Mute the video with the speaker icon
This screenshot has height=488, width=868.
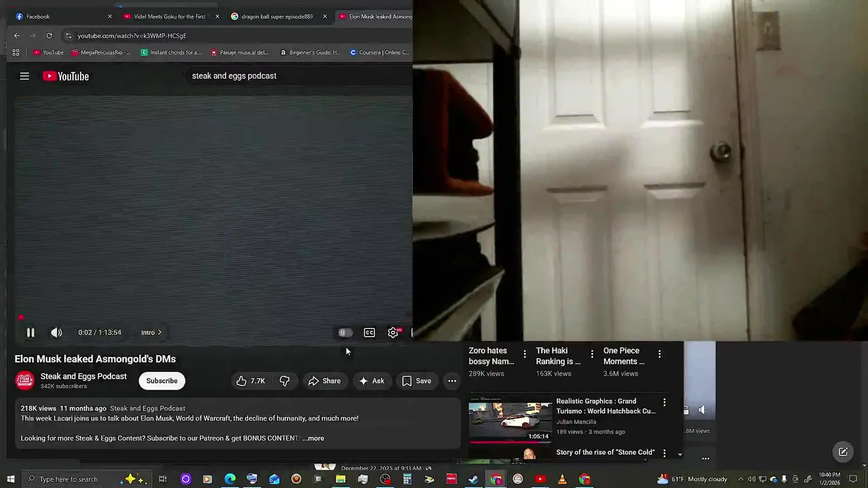tap(56, 332)
